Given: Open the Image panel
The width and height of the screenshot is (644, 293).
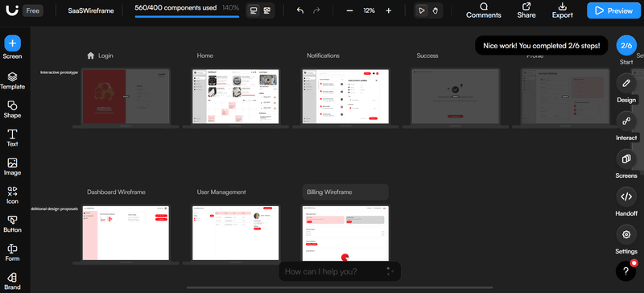Looking at the screenshot, I should [12, 167].
